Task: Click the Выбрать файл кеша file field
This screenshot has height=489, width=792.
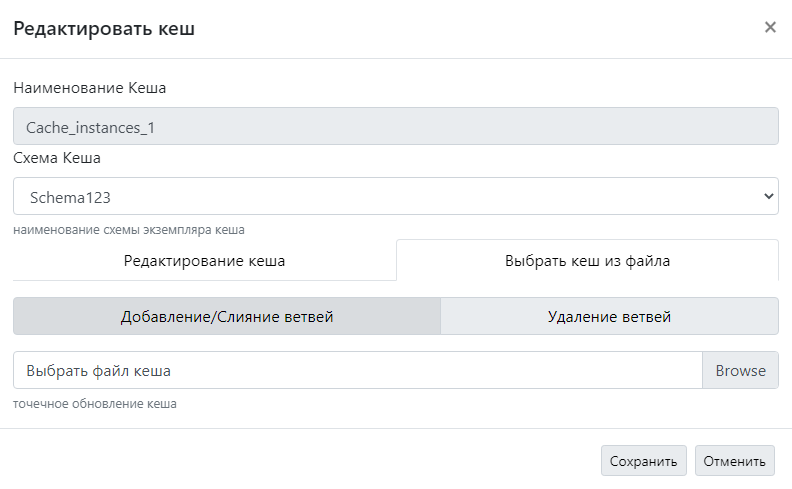Action: (357, 370)
